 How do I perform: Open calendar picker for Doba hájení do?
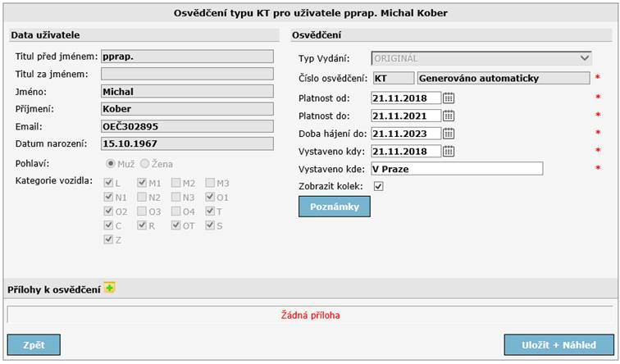449,134
